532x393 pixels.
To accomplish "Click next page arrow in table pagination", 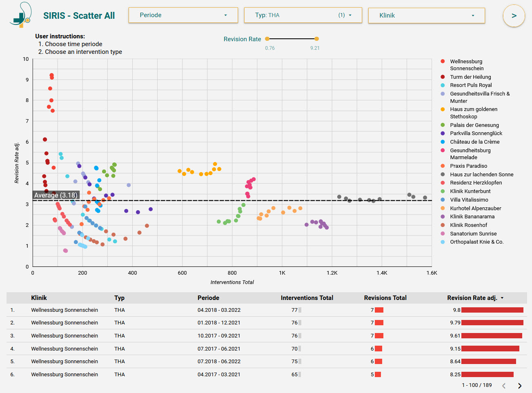I will pos(519,386).
